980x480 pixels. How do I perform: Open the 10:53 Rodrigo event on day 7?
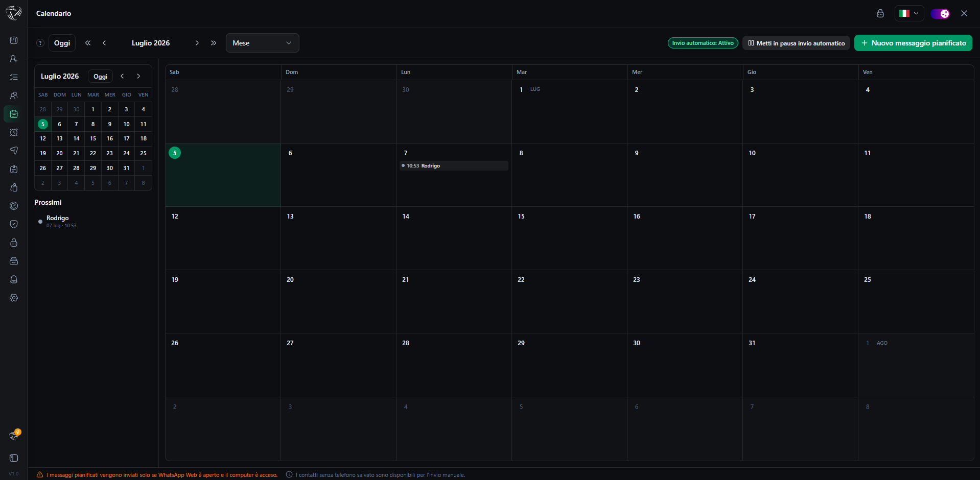click(x=454, y=165)
